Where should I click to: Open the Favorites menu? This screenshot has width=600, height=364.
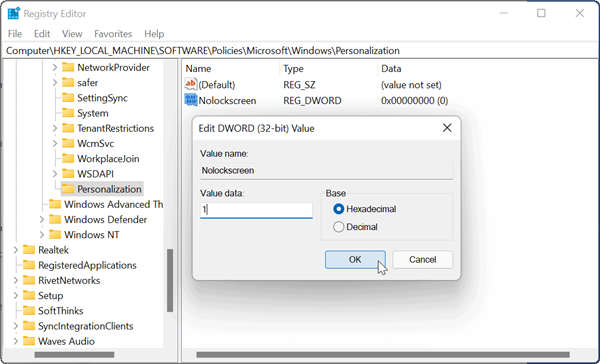pyautogui.click(x=113, y=34)
